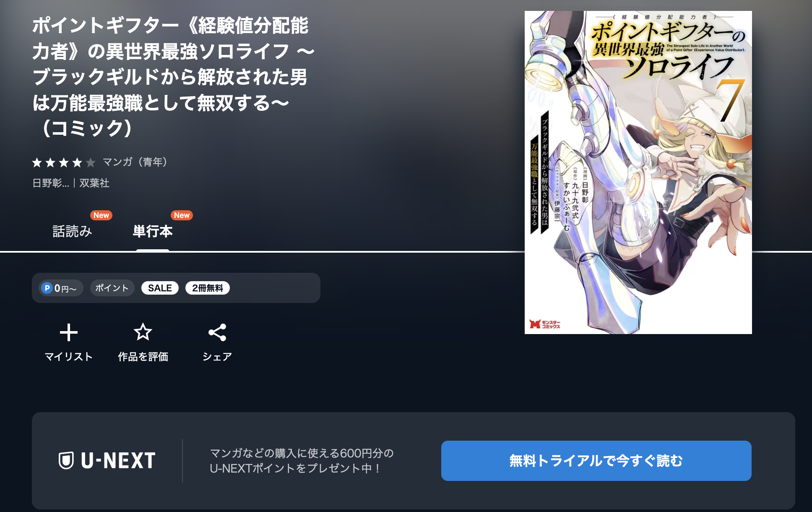
Task: Click the manga title heading
Action: coord(174,77)
